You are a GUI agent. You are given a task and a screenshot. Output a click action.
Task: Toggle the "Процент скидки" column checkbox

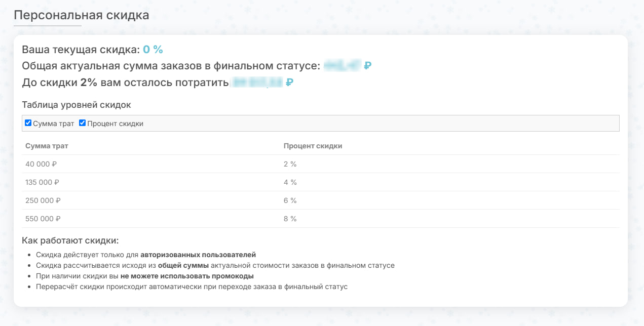83,123
